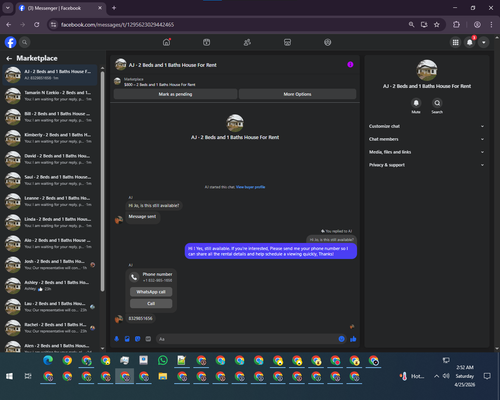Go back with Marketplace arrow
This screenshot has height=400, width=500.
click(x=9, y=58)
